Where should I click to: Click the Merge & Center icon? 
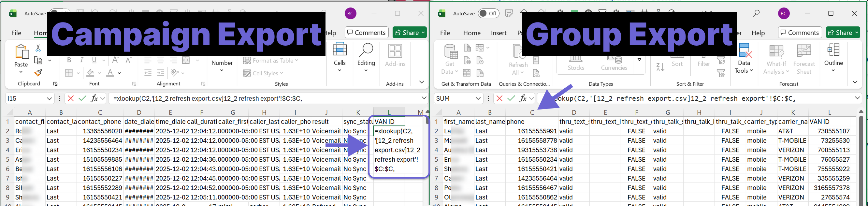tap(186, 60)
